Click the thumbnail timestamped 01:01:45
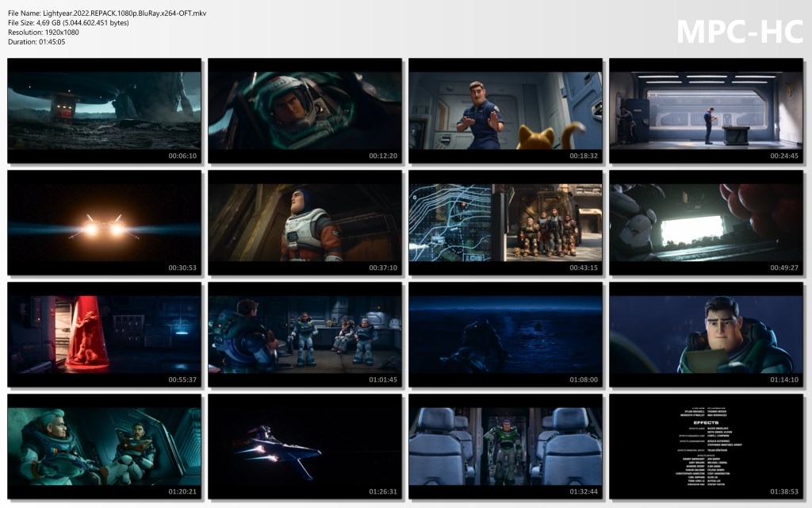 pyautogui.click(x=304, y=334)
